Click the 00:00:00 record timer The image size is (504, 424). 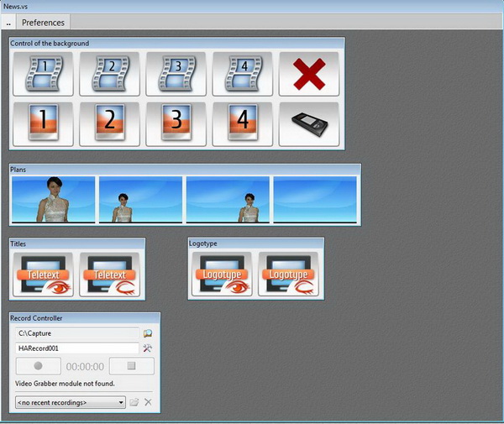(x=85, y=367)
